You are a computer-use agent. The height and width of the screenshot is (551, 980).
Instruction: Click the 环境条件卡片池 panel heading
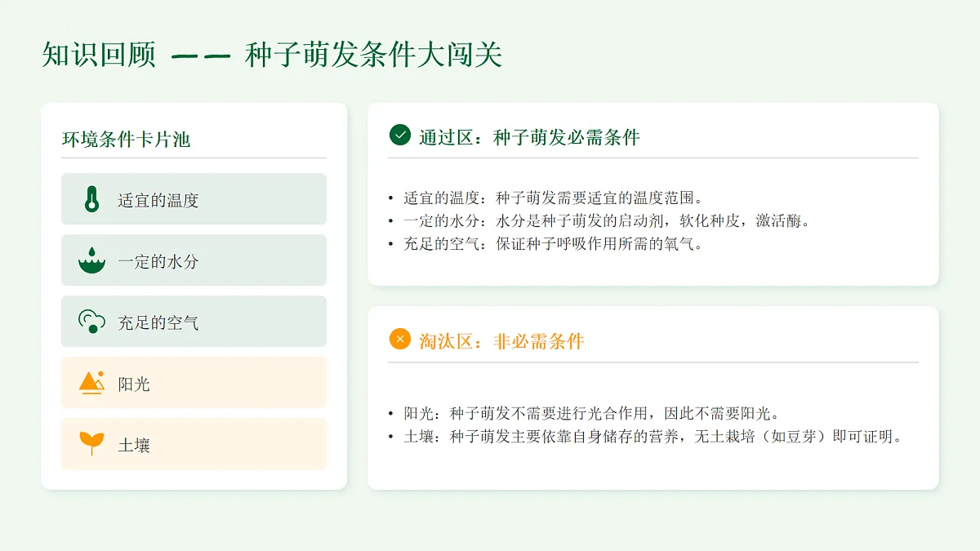[126, 140]
